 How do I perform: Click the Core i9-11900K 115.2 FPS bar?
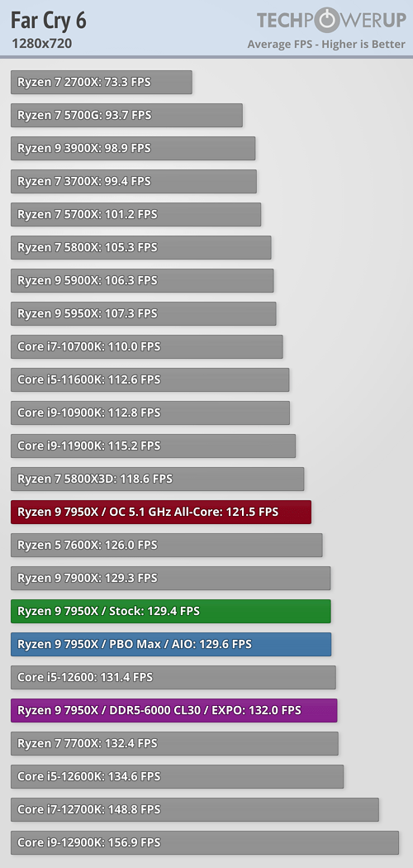153,446
